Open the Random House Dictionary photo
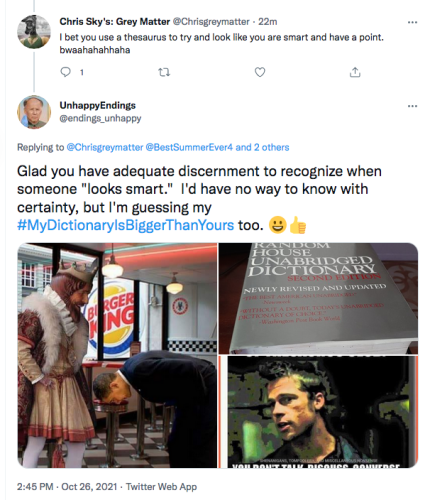Screen dimensions: 430x500 point(318,298)
